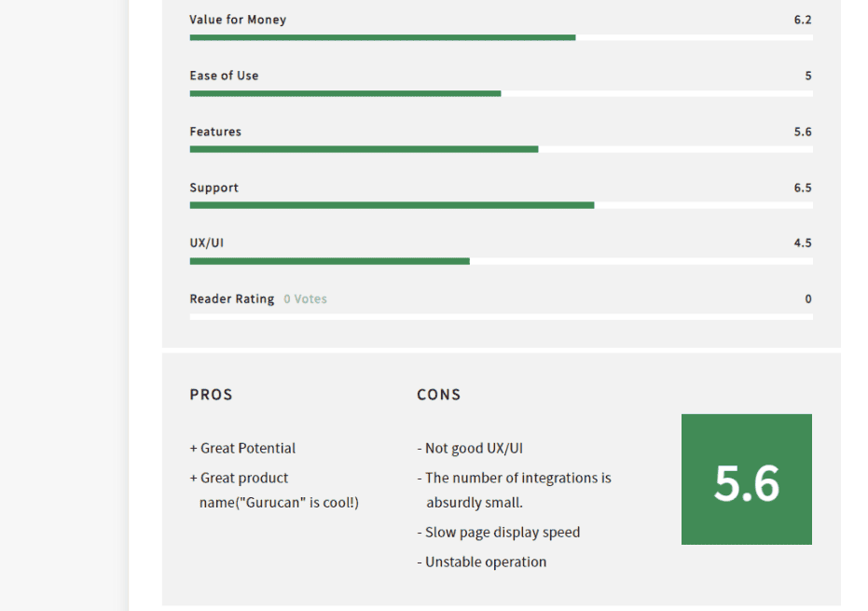This screenshot has width=868, height=611.
Task: Click 'Unstable operation' con item
Action: pyautogui.click(x=482, y=562)
